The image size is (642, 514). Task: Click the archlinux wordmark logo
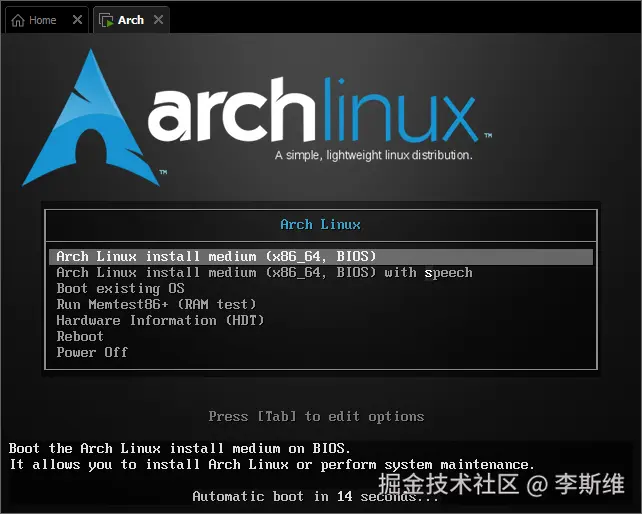tap(313, 110)
